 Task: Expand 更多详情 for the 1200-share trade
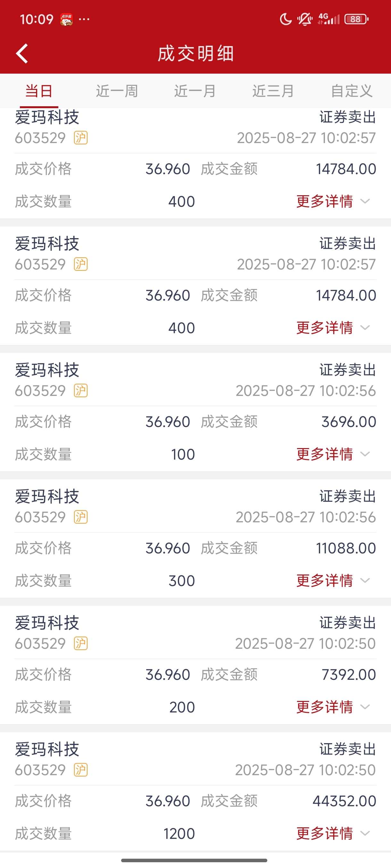(x=333, y=833)
